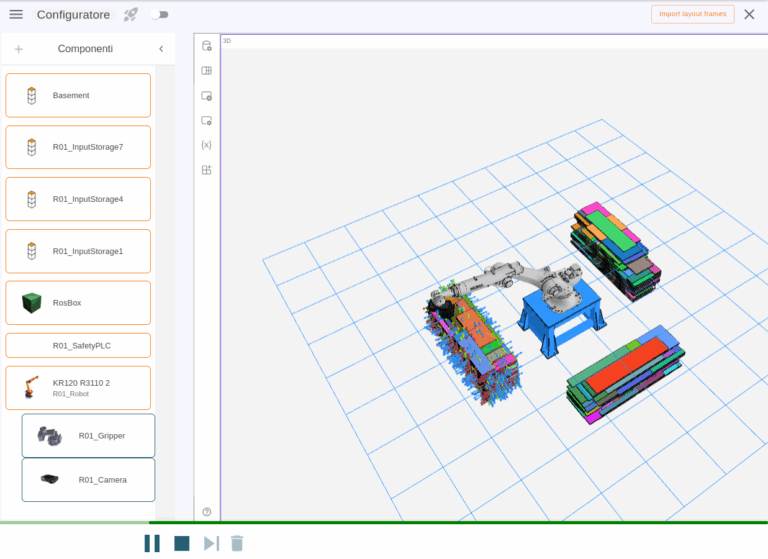Select R01_InputStorage1 component
Image resolution: width=768 pixels, height=559 pixels.
point(78,251)
